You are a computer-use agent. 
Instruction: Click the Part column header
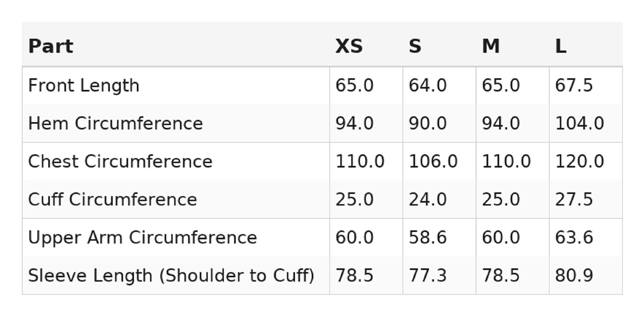tap(51, 46)
